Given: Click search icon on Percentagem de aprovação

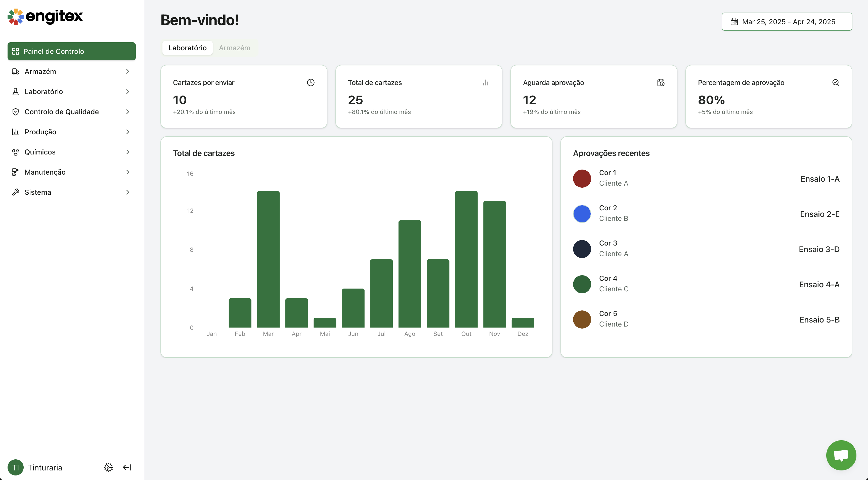Looking at the screenshot, I should [836, 83].
